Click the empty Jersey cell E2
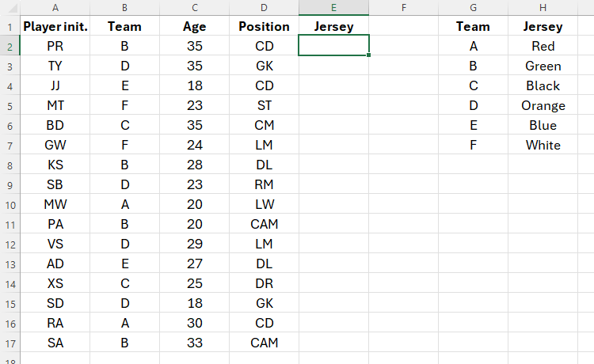 333,46
